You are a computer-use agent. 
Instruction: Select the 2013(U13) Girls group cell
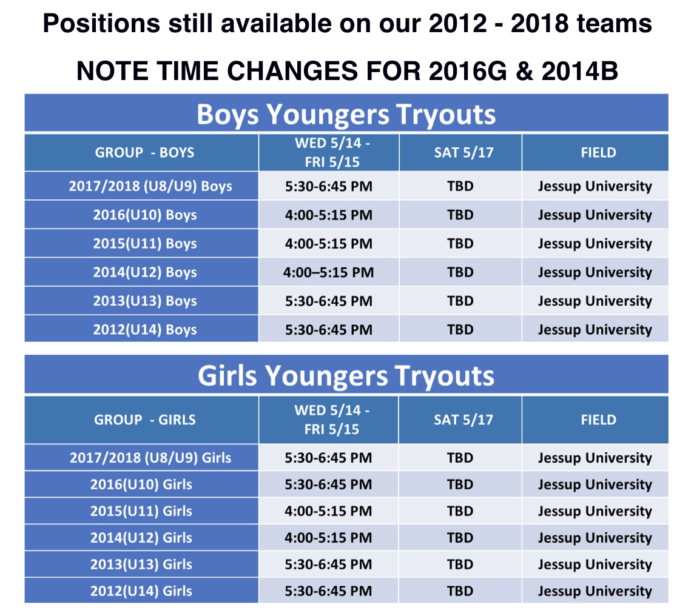pos(141,564)
